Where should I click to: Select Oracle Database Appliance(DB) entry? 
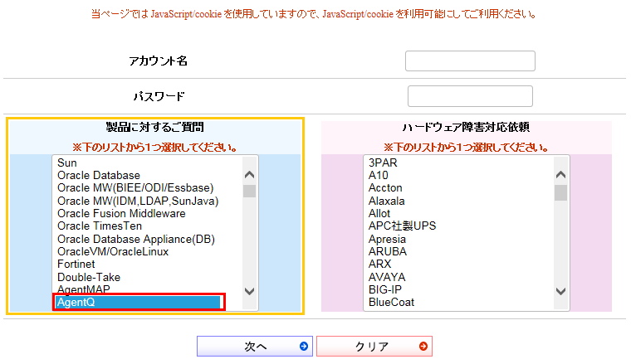pos(136,239)
